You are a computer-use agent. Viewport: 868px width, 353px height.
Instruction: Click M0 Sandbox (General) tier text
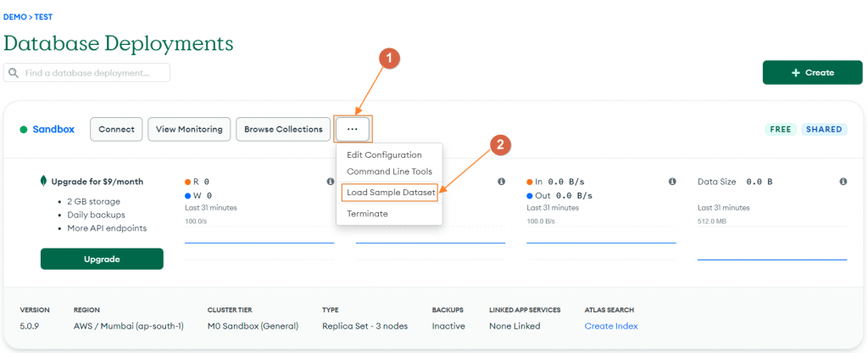tap(253, 327)
